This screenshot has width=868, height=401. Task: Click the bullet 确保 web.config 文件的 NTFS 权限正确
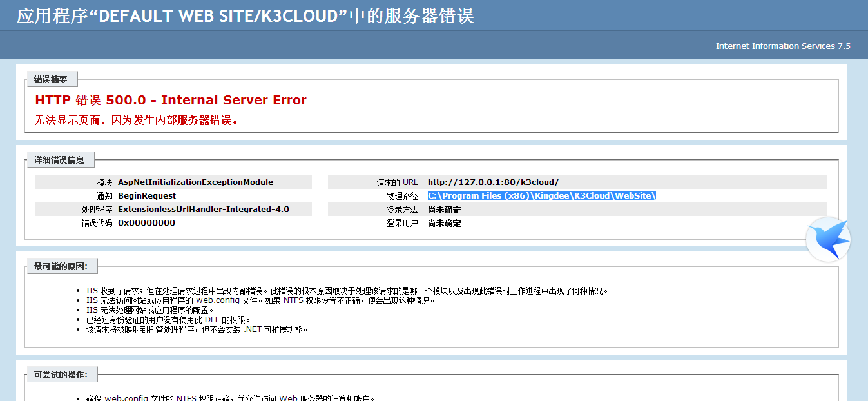coord(231,398)
